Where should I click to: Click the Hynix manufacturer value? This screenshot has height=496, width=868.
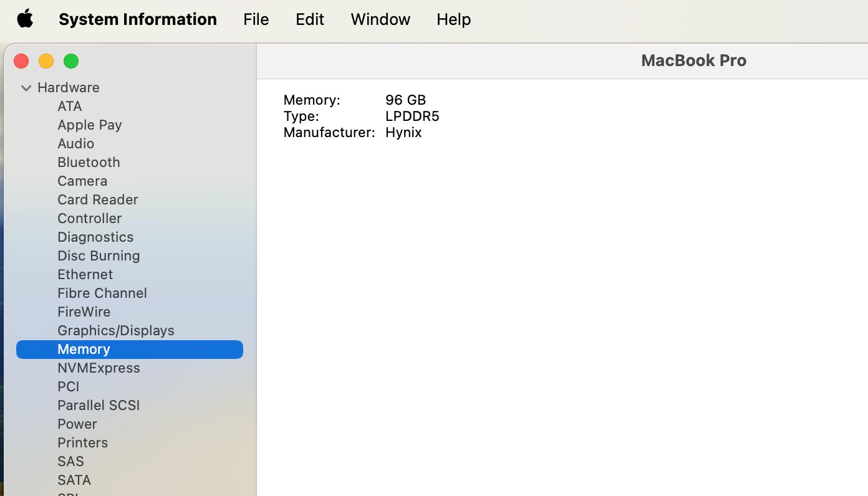(x=403, y=132)
